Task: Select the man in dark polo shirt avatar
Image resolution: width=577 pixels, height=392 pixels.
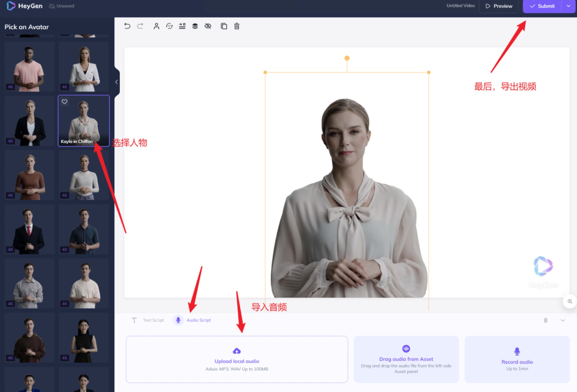Action: [x=84, y=229]
